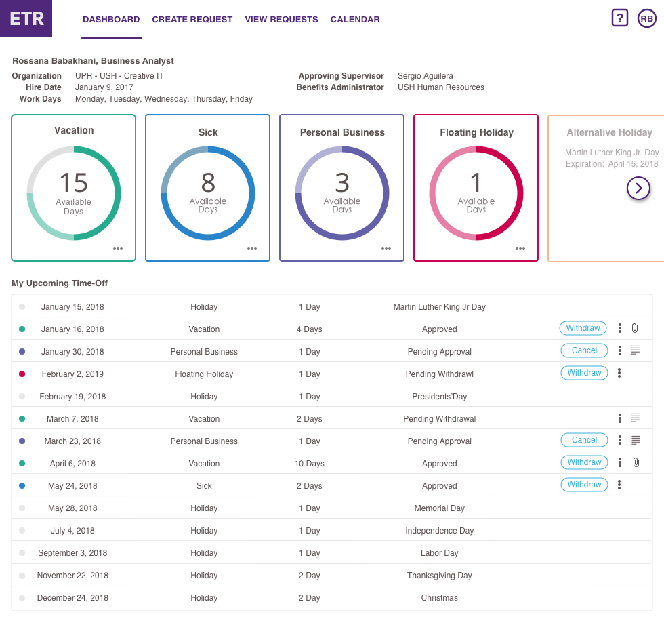
Task: Click the Christmas holiday entry
Action: (439, 598)
